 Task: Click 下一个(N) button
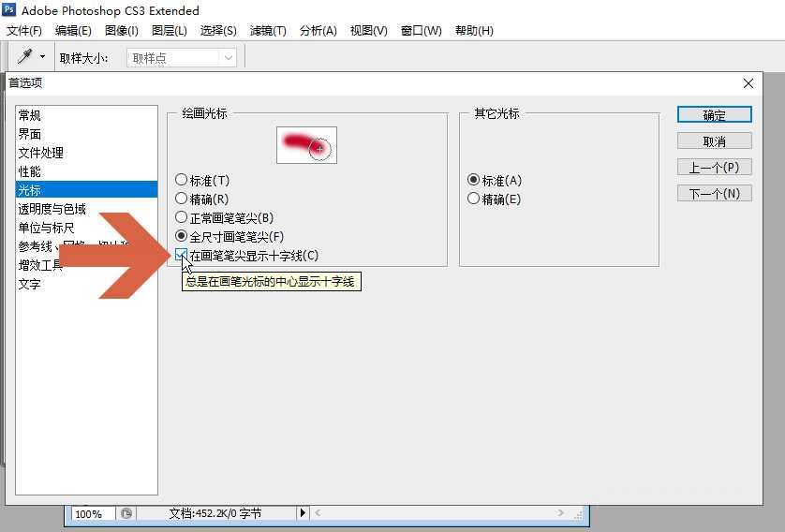coord(714,194)
